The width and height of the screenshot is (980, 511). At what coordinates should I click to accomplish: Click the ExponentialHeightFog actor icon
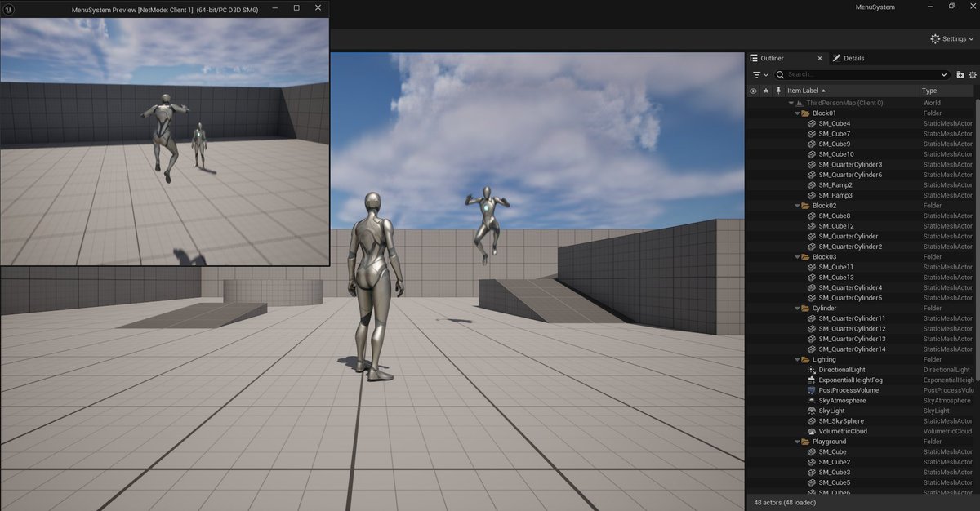pos(811,380)
